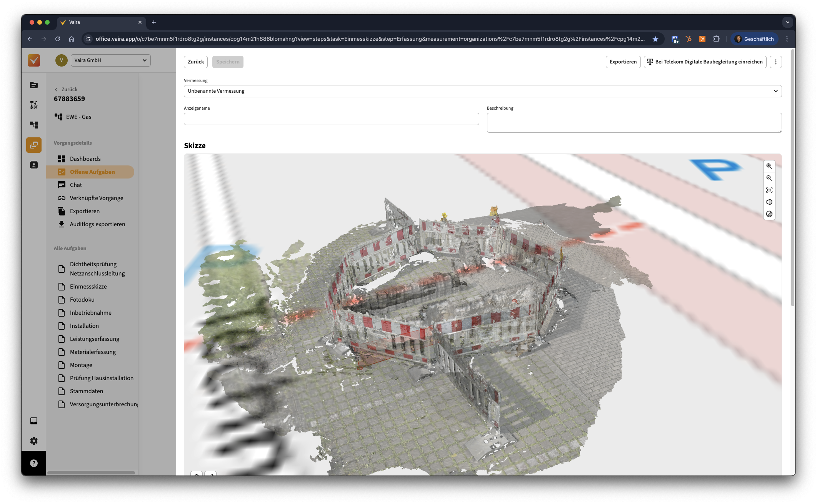Screen dimensions: 817x504
Task: Click the 3D point cloud sketch canvas
Action: coord(483,315)
